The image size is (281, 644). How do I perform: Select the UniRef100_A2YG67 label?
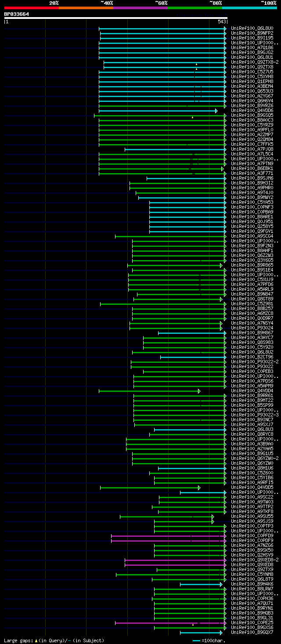coord(252,96)
